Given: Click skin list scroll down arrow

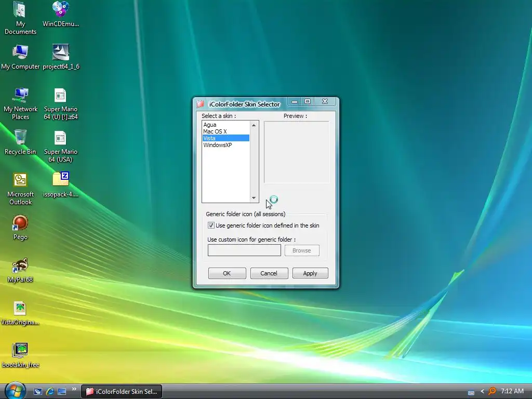Looking at the screenshot, I should click(254, 198).
